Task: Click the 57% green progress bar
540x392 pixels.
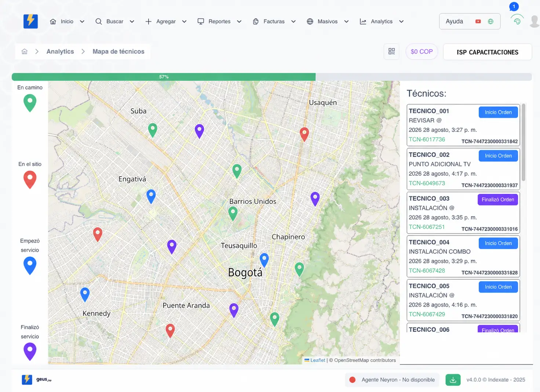Action: pyautogui.click(x=164, y=77)
